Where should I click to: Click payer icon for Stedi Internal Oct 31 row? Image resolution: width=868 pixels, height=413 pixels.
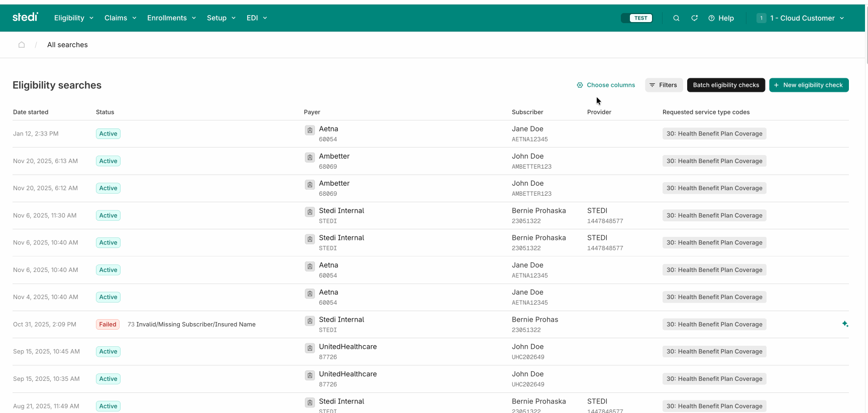[310, 321]
